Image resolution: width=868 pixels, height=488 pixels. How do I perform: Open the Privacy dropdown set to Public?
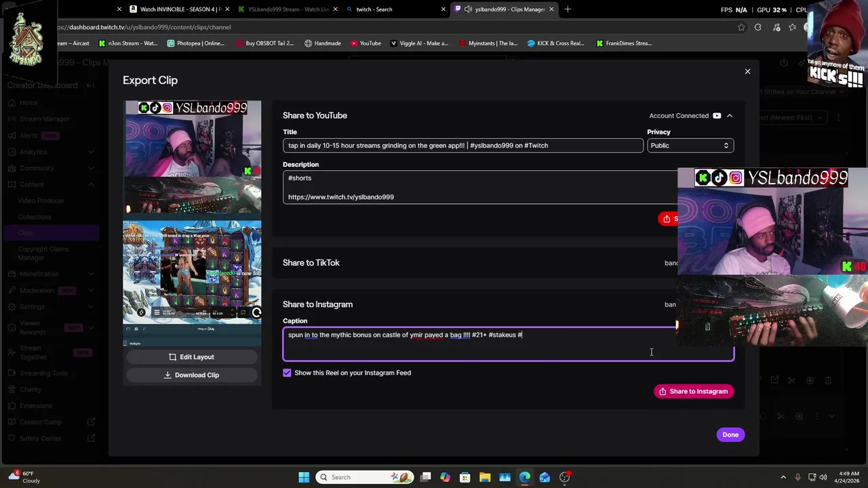coord(690,146)
